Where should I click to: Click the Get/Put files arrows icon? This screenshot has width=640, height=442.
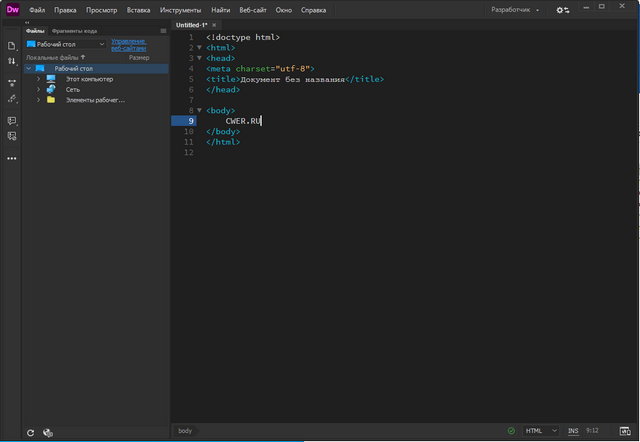pos(12,61)
